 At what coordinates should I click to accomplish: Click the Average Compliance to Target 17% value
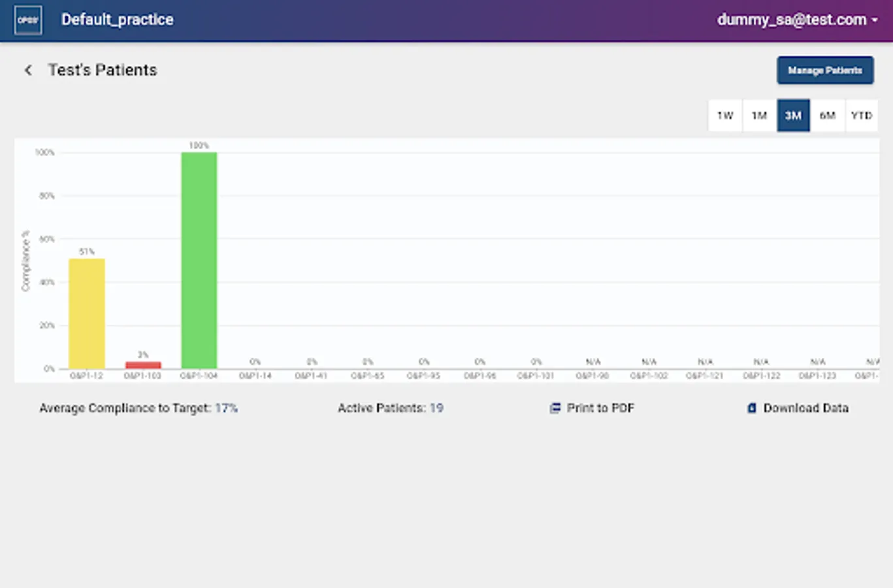226,408
